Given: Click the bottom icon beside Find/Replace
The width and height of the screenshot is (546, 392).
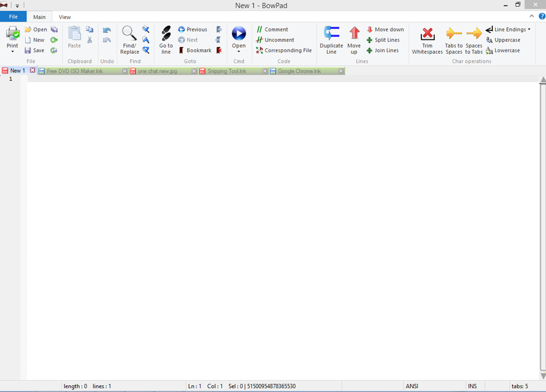Looking at the screenshot, I should click(x=146, y=51).
